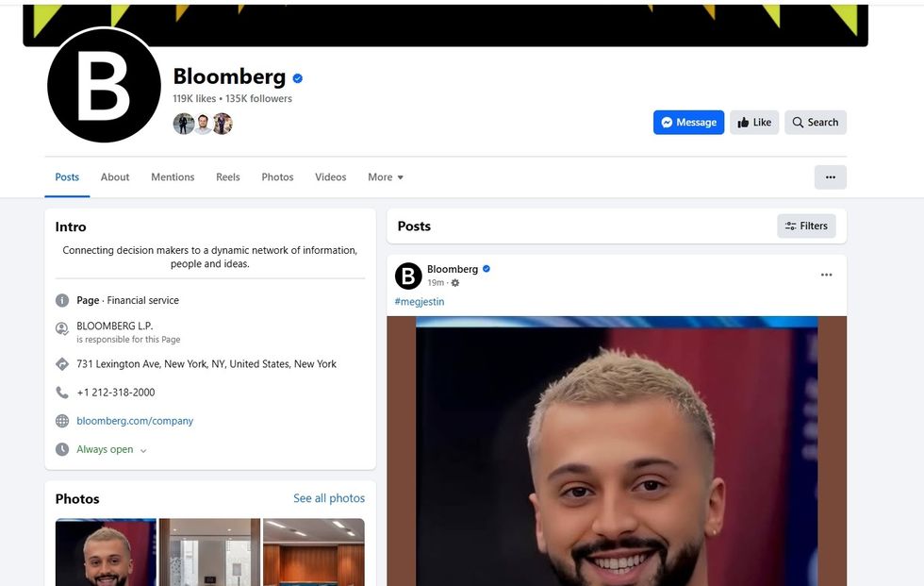
Task: Switch to the About tab
Action: click(x=115, y=176)
